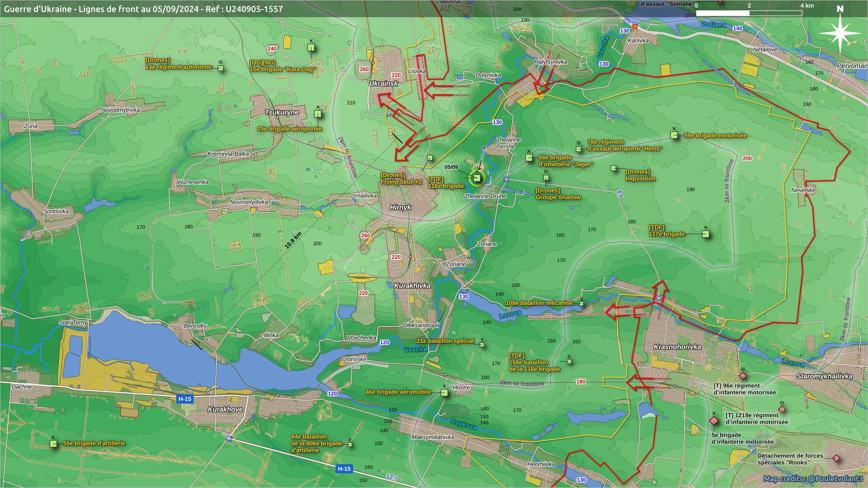Click the Rooks special forces red marker
This screenshot has width=868, height=488.
[x=836, y=458]
